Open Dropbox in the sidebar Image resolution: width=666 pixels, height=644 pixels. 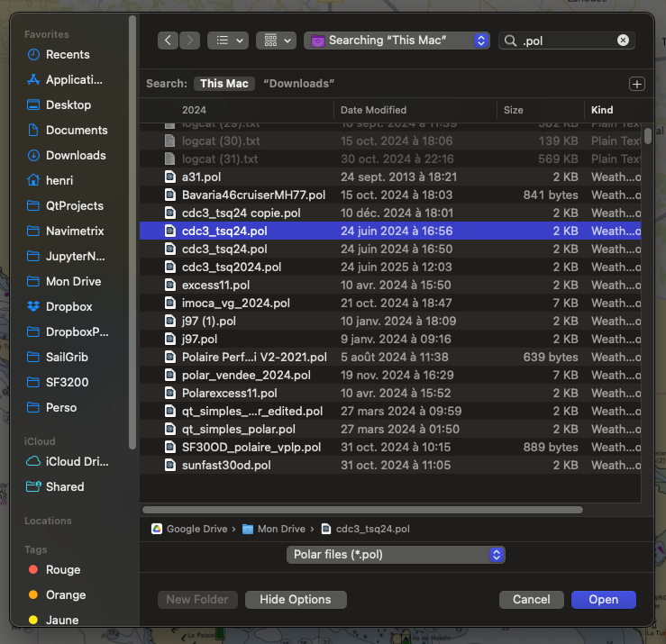68,306
